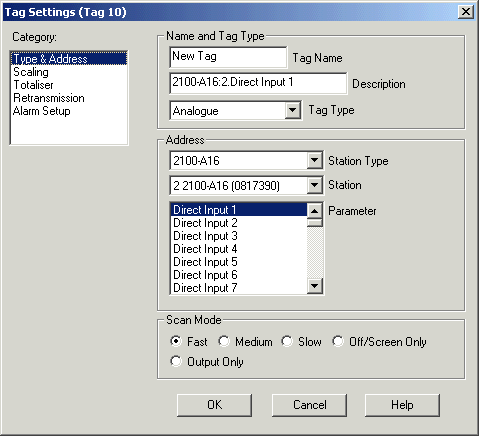Confirm settings with the OK button

pos(214,405)
